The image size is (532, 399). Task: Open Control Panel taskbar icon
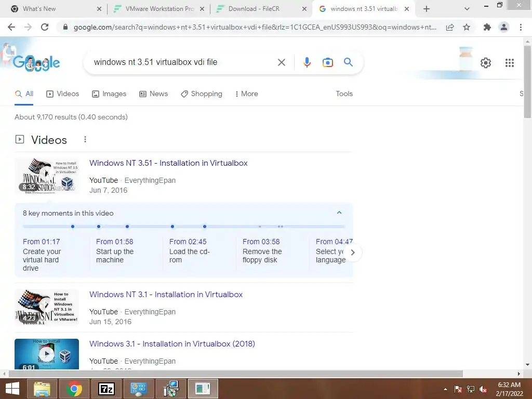pyautogui.click(x=138, y=389)
